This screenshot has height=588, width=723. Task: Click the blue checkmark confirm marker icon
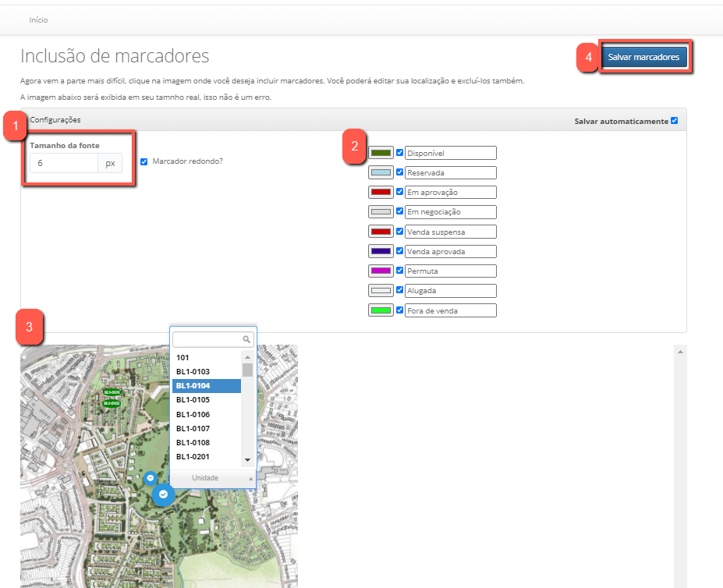coord(163,494)
